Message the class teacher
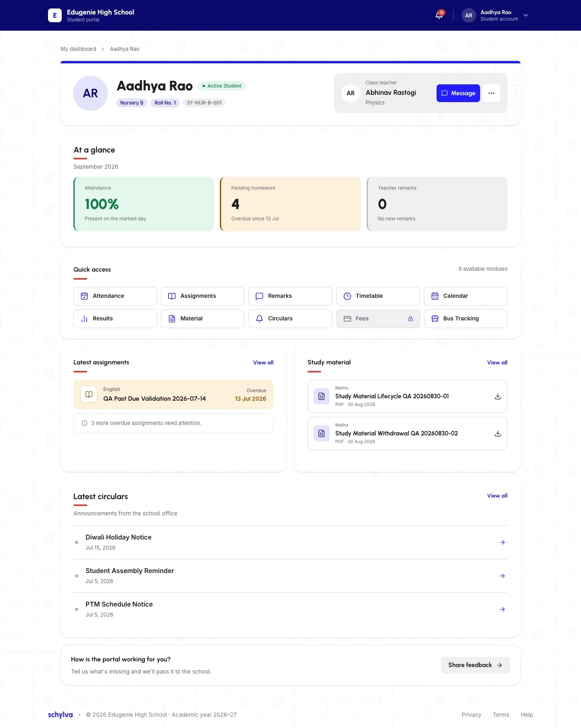581x728 pixels. click(x=458, y=93)
